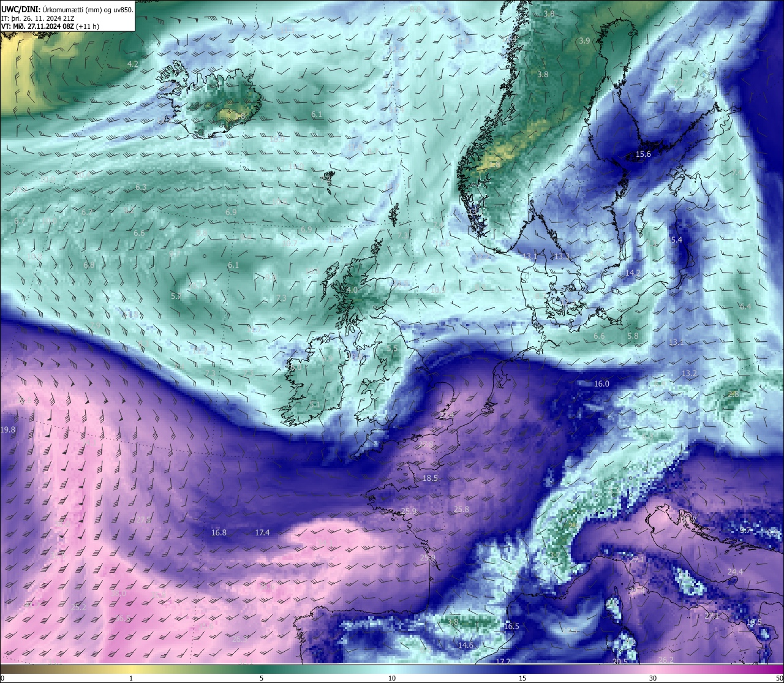Click the 17.2 value on the map
This screenshot has height=683, width=784.
[503, 662]
